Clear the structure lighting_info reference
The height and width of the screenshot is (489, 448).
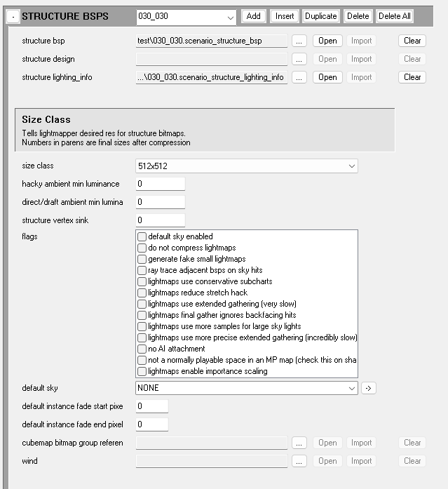coord(412,77)
